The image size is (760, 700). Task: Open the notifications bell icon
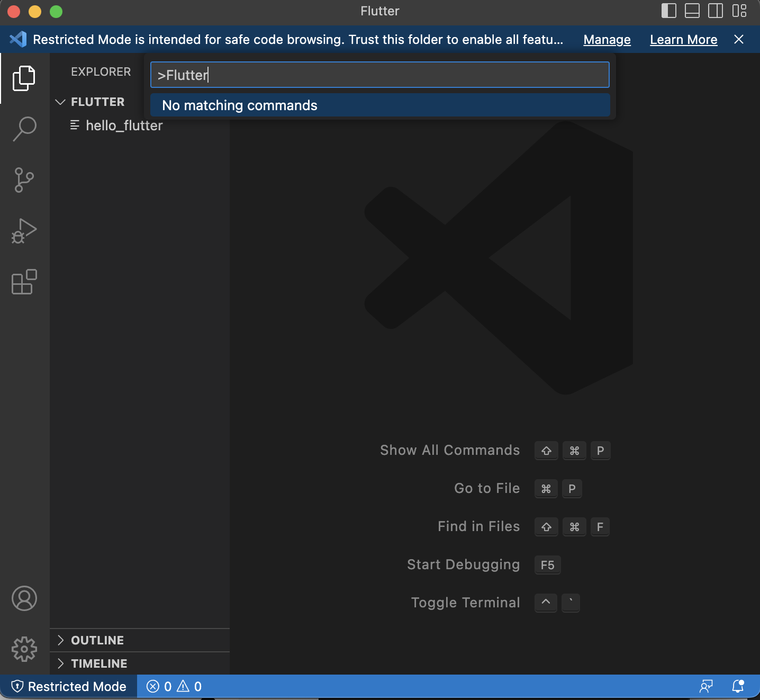click(738, 687)
